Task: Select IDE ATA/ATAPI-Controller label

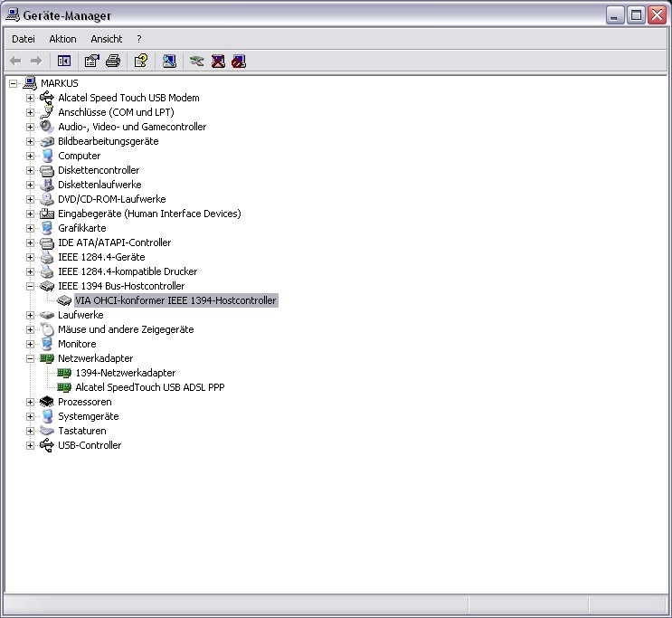Action: [115, 242]
